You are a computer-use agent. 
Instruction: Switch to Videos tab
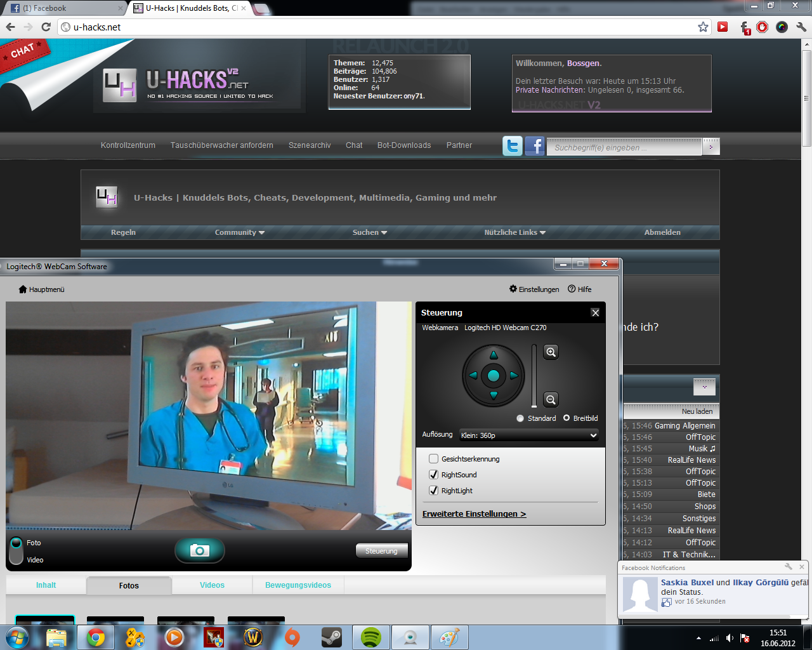(x=212, y=585)
